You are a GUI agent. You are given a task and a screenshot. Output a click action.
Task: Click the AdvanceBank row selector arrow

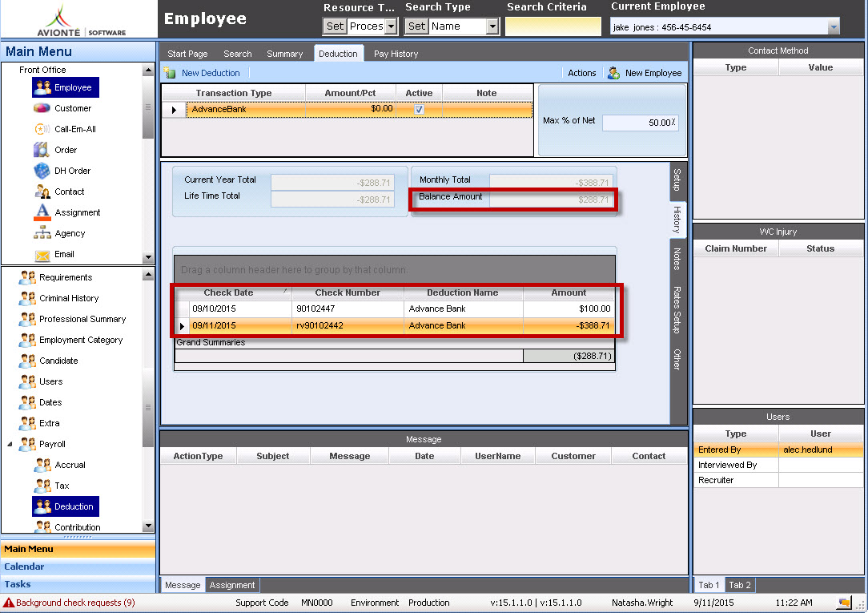click(x=174, y=110)
